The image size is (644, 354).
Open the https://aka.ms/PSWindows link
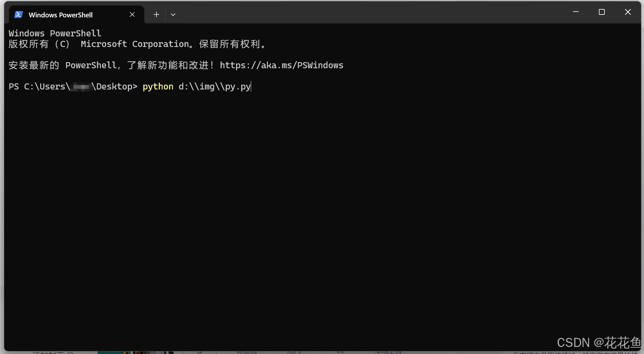coord(281,65)
